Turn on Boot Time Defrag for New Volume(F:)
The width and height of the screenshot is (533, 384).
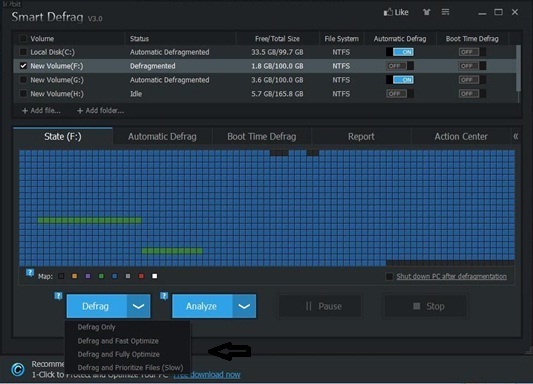pyautogui.click(x=472, y=66)
